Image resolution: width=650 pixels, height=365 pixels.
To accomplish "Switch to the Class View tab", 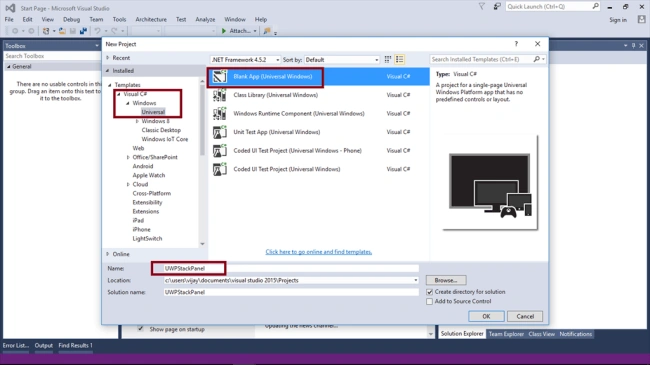I will pyautogui.click(x=541, y=334).
